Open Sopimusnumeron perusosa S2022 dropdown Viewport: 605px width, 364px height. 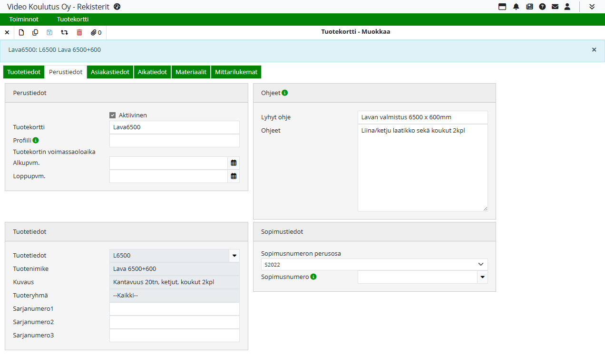374,264
